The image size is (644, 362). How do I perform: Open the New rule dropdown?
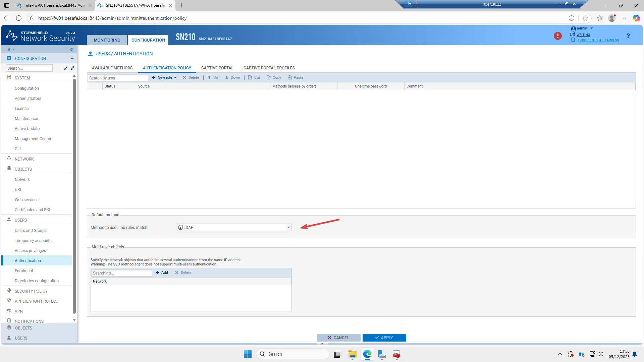point(164,77)
